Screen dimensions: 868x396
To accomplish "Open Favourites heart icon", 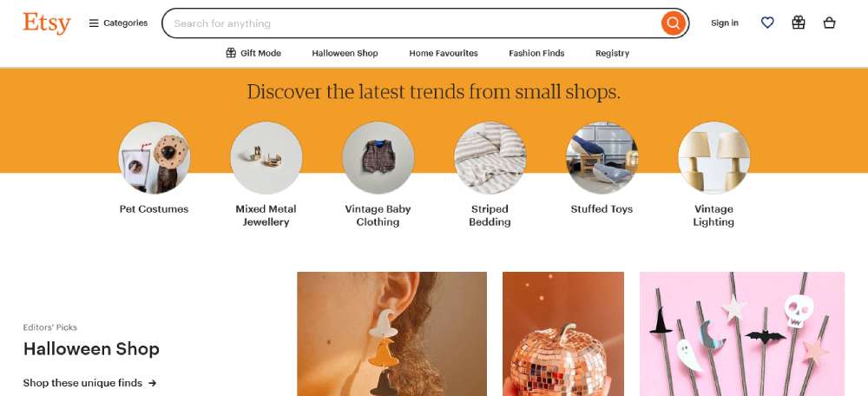I will pyautogui.click(x=767, y=23).
